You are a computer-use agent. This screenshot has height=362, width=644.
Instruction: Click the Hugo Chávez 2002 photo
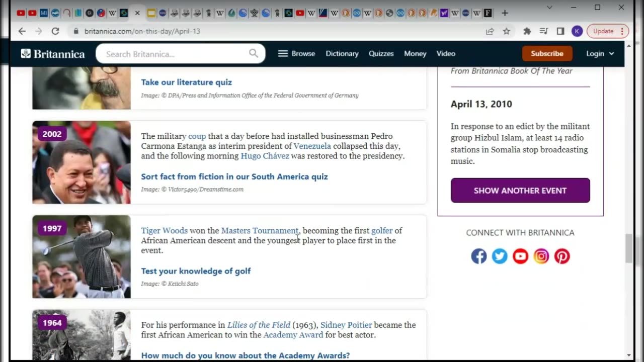(x=82, y=162)
